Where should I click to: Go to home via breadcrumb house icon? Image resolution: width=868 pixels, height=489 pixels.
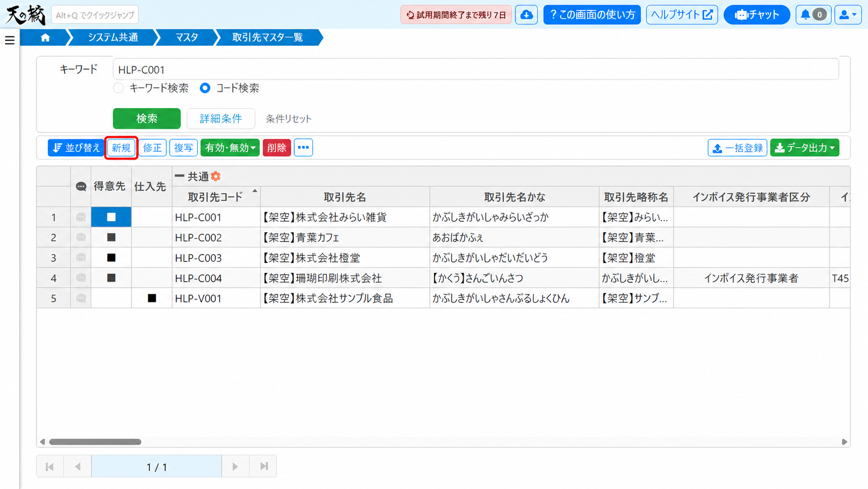click(45, 37)
